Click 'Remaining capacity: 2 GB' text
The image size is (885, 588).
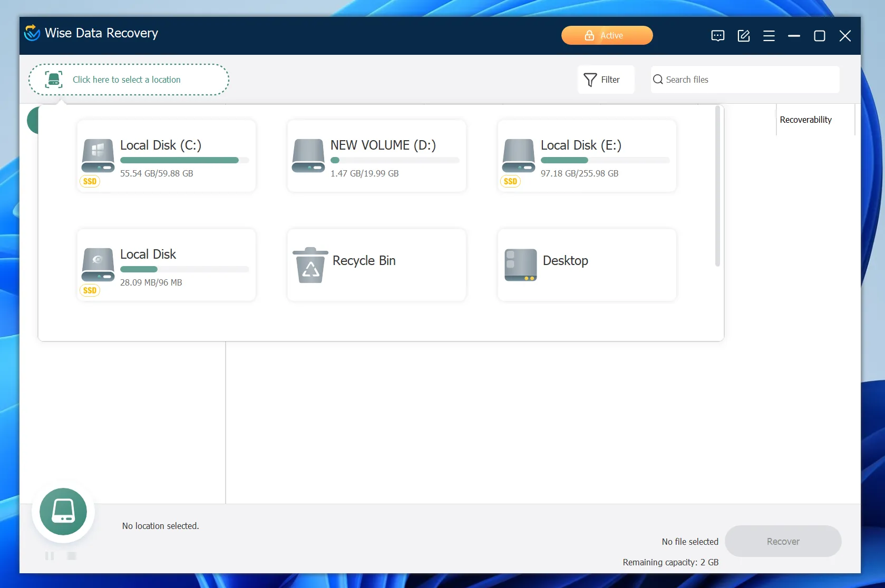click(x=670, y=562)
